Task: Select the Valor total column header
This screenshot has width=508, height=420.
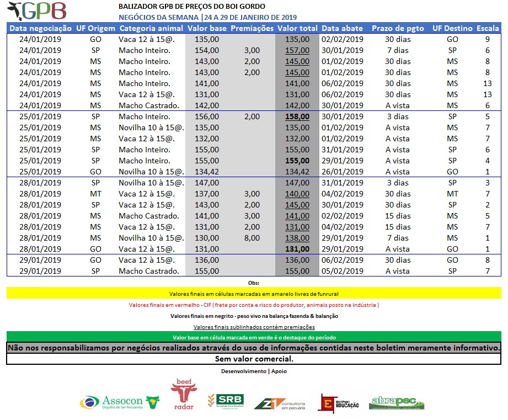Action: [297, 28]
